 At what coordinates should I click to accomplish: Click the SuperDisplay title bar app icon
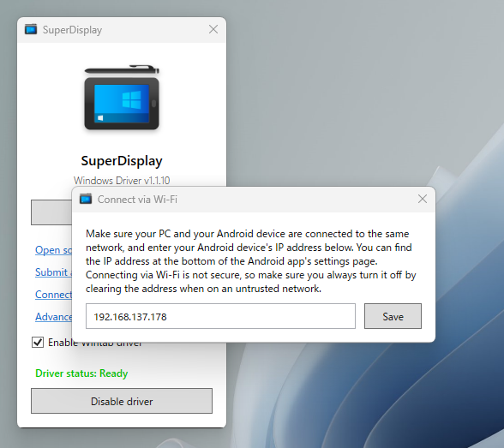(31, 29)
